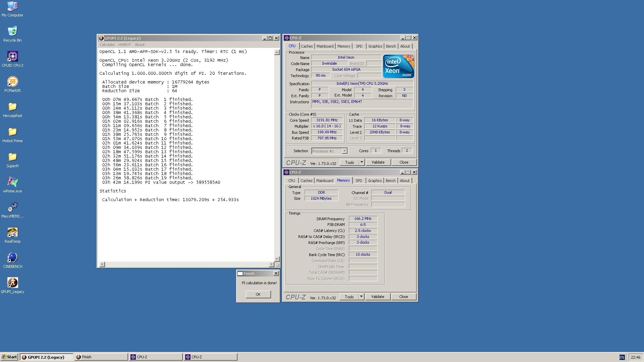Click GPUPI vertical scrollbar down arrow
The width and height of the screenshot is (644, 362).
pos(277,259)
